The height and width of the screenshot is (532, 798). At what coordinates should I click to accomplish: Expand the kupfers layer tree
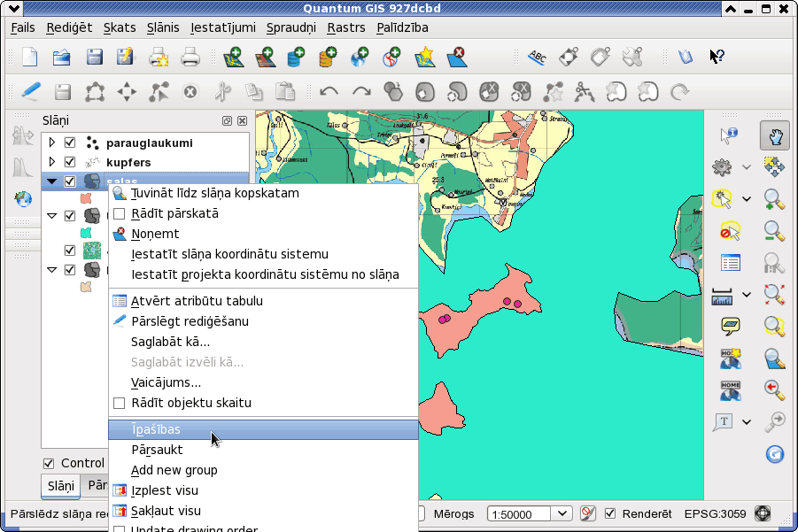52,162
